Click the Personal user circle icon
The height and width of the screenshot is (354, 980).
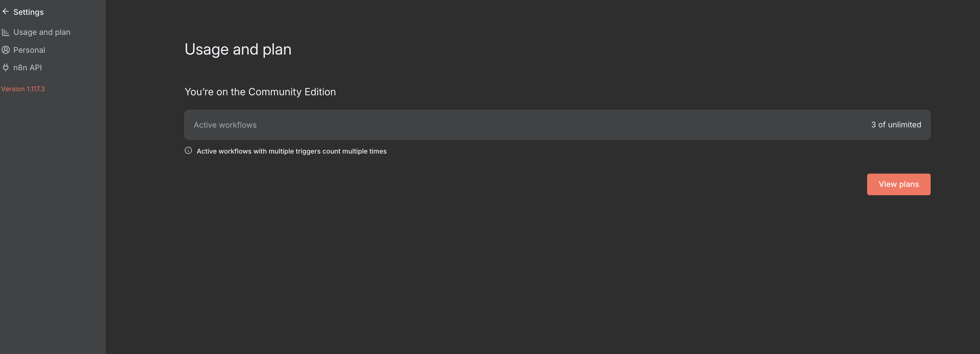pyautogui.click(x=6, y=50)
